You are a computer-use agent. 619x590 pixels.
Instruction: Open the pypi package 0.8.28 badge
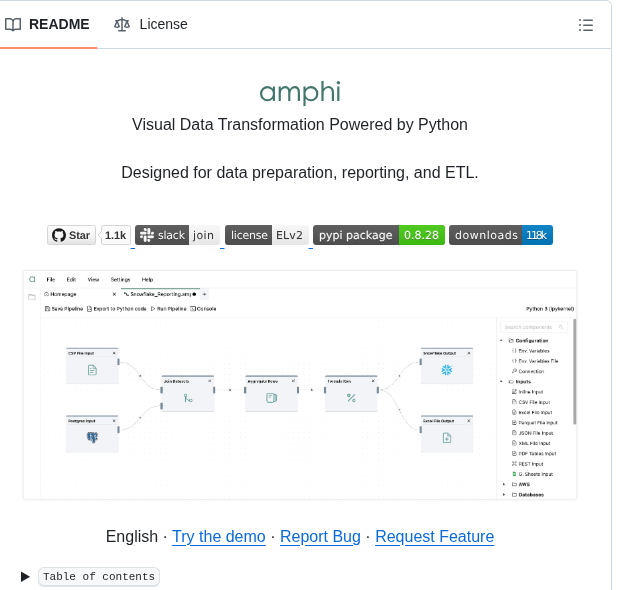[379, 235]
